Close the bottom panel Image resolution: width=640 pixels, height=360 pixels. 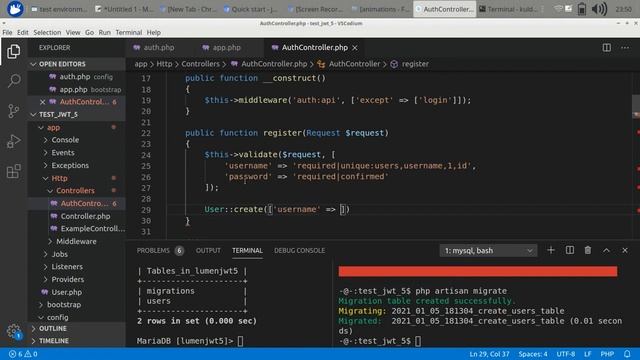pos(625,250)
